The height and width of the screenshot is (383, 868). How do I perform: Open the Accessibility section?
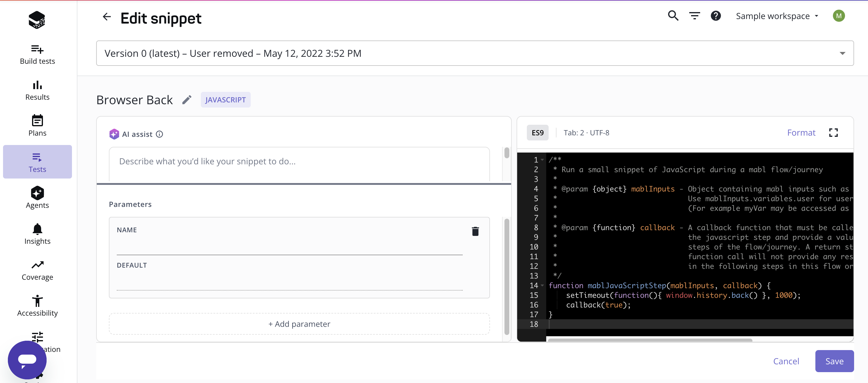tap(38, 306)
